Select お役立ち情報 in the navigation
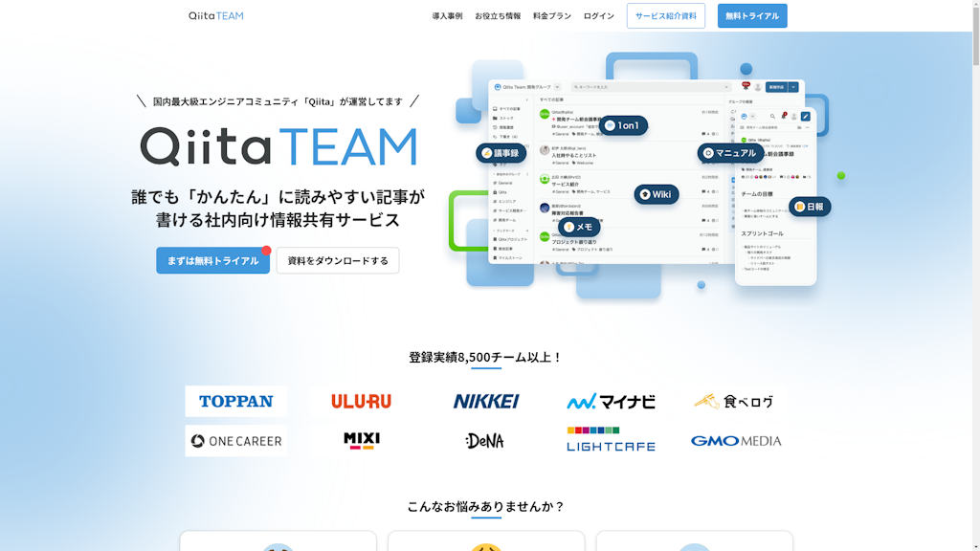Viewport: 980px width, 551px height. click(x=498, y=16)
